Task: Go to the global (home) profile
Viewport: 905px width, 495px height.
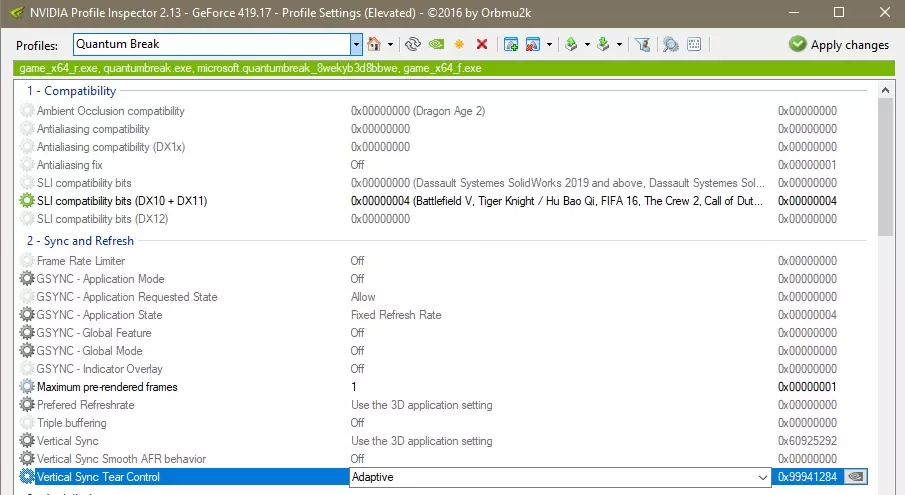Action: (374, 44)
